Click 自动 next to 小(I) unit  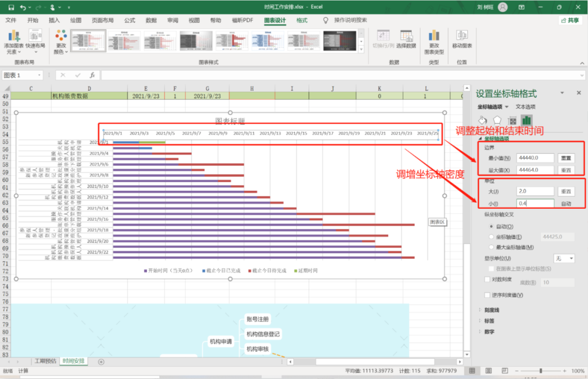tap(566, 204)
